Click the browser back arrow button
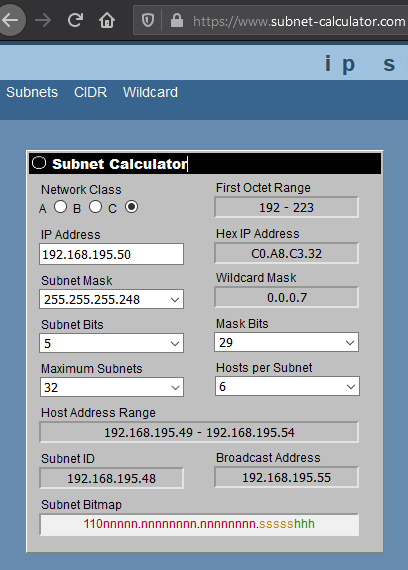 point(10,20)
